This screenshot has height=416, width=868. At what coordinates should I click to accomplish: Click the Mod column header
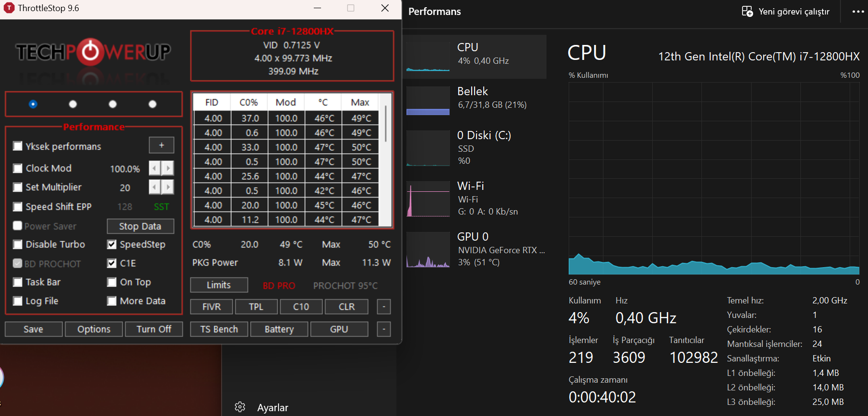pos(286,102)
